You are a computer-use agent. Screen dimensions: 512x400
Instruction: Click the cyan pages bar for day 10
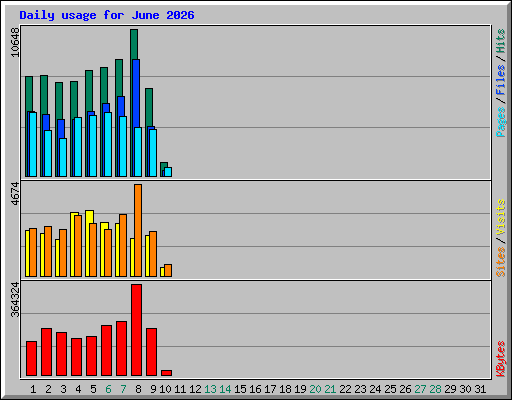(x=168, y=172)
